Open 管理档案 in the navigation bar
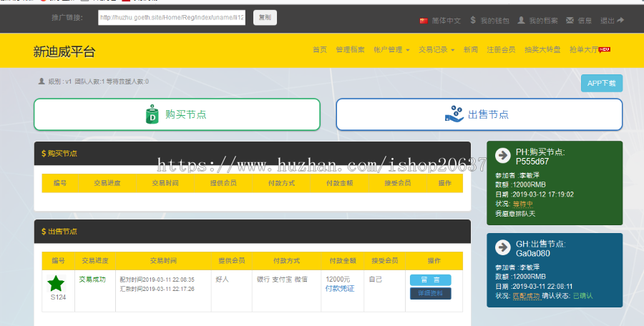Screen dimensions: 644x326 [x=350, y=49]
